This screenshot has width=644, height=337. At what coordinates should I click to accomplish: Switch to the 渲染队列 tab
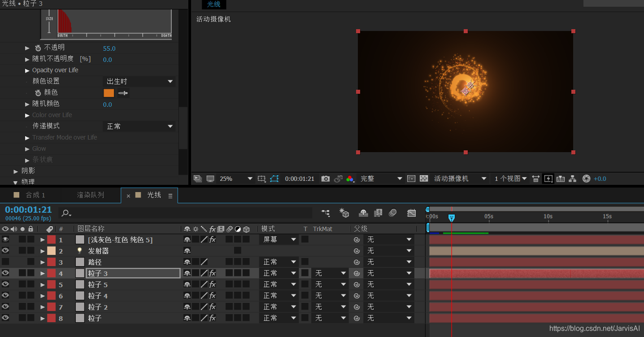point(91,195)
